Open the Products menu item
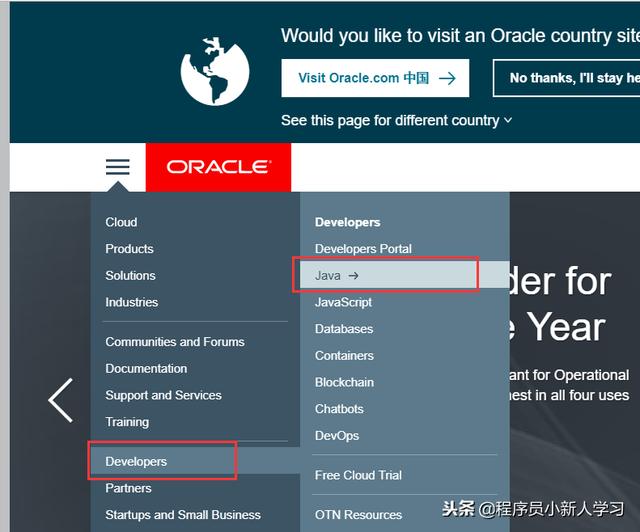 129,249
